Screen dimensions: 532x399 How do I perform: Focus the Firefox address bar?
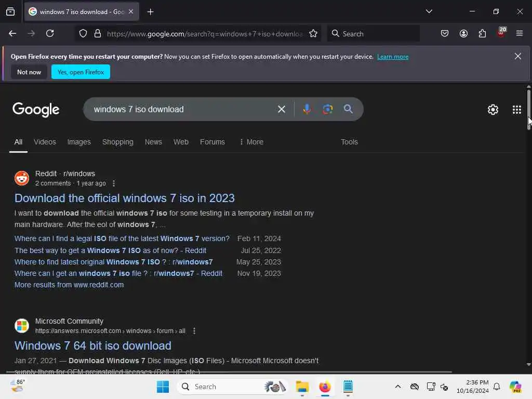(x=204, y=34)
